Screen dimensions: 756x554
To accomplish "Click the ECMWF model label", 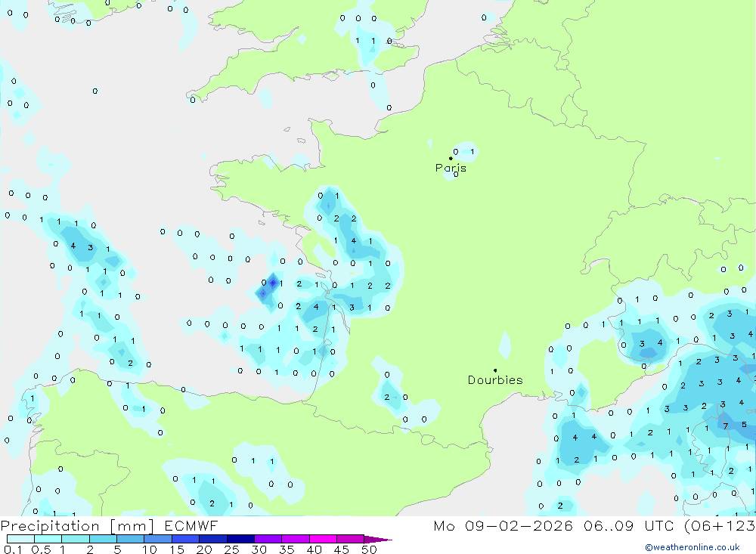I will coord(191,525).
